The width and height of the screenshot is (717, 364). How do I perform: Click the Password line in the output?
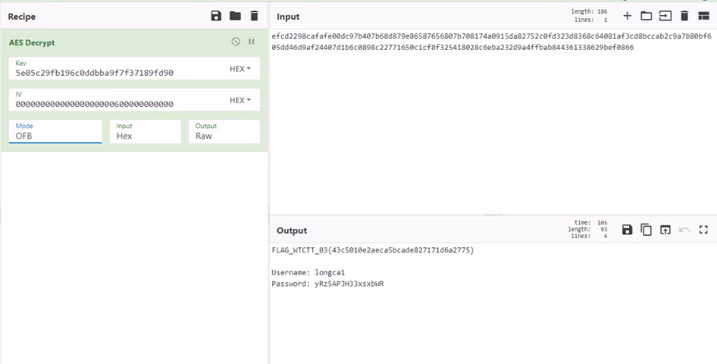point(327,284)
